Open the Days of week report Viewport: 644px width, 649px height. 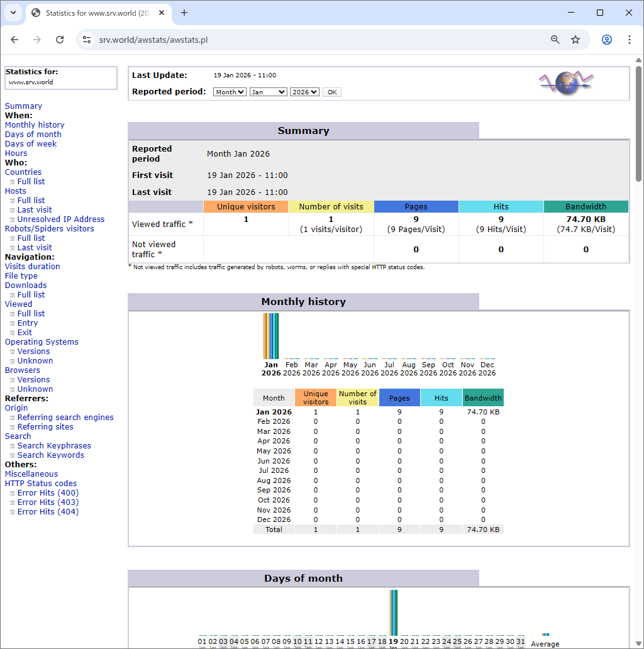(x=30, y=143)
